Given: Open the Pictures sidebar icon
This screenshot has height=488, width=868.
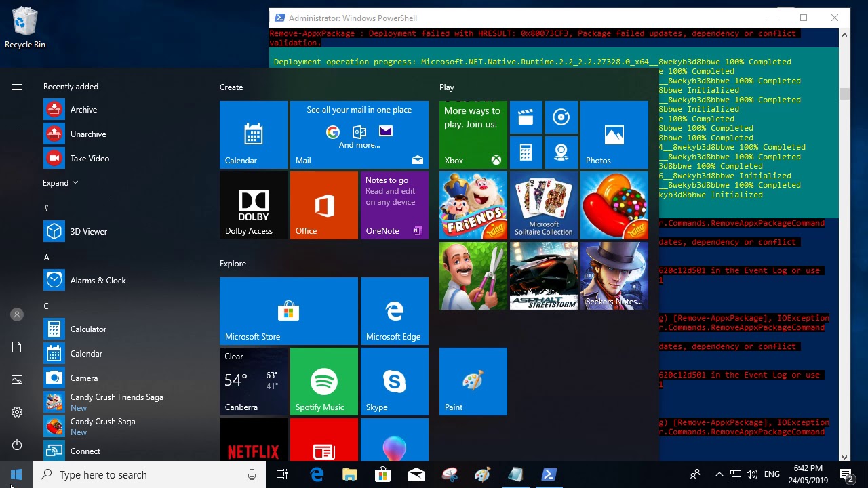Looking at the screenshot, I should click(x=17, y=380).
